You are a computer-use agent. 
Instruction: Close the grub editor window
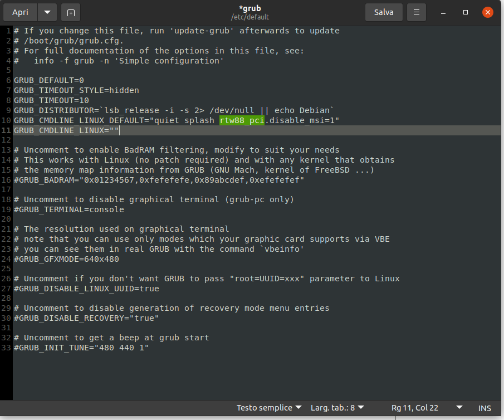click(488, 12)
